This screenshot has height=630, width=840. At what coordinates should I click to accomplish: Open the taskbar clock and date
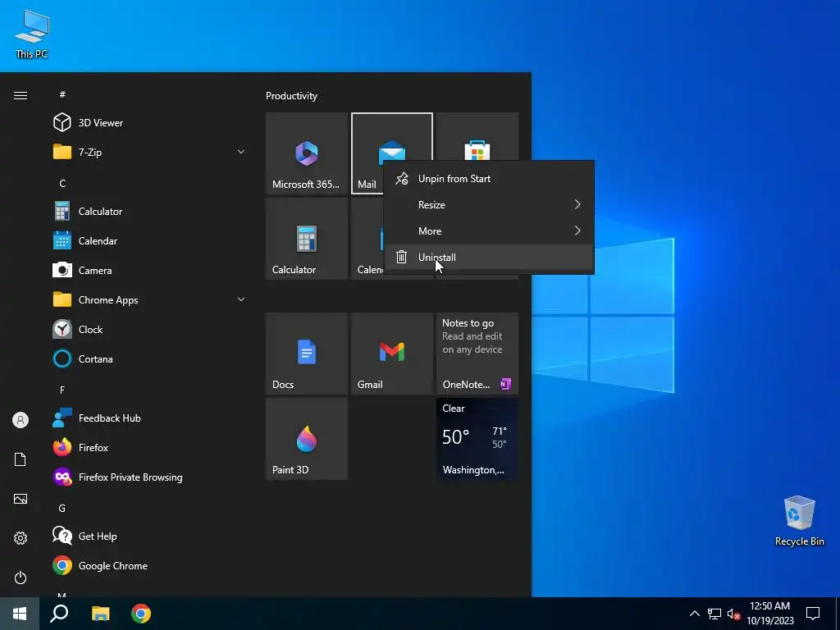pyautogui.click(x=769, y=614)
